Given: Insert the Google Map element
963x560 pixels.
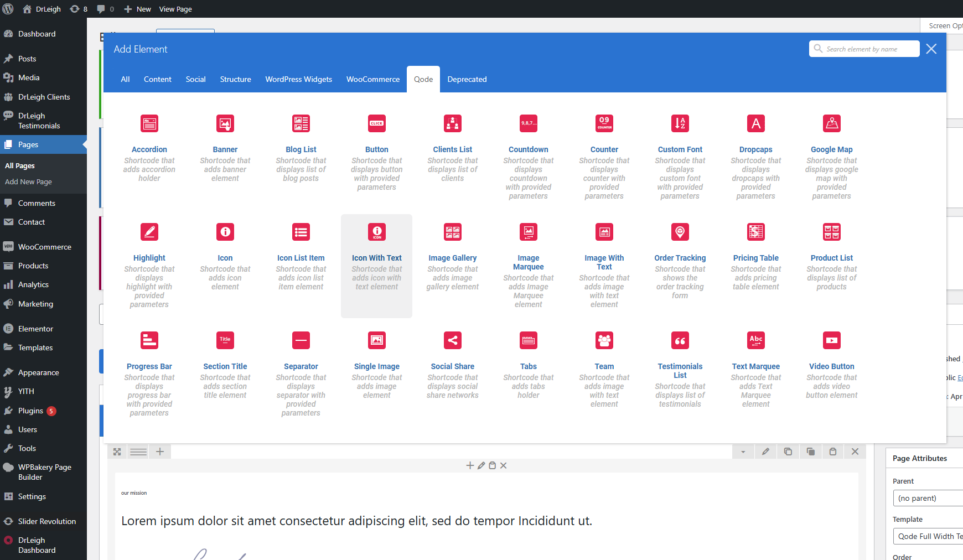Looking at the screenshot, I should (832, 149).
